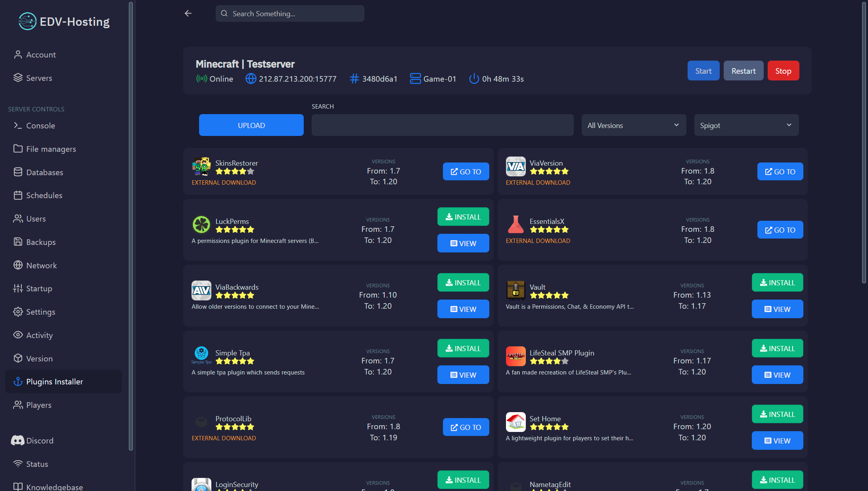
Task: Click GO TO for ViaVersion
Action: coord(780,172)
